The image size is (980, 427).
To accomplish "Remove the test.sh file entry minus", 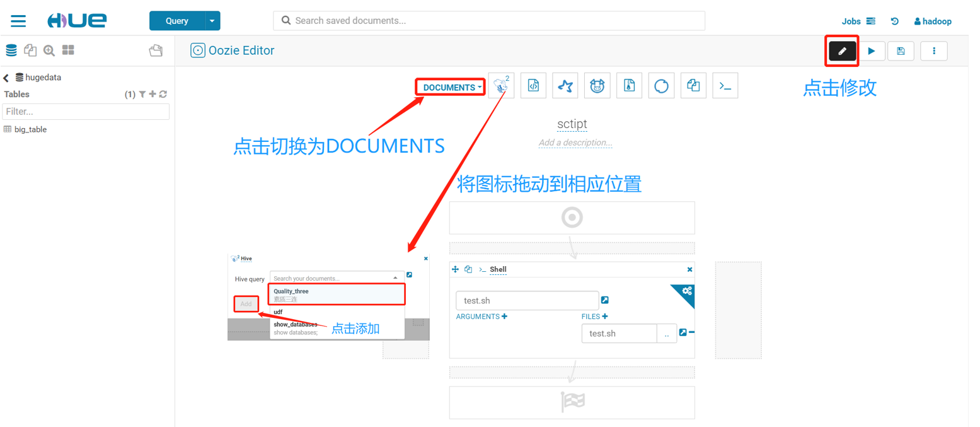I will pyautogui.click(x=691, y=332).
